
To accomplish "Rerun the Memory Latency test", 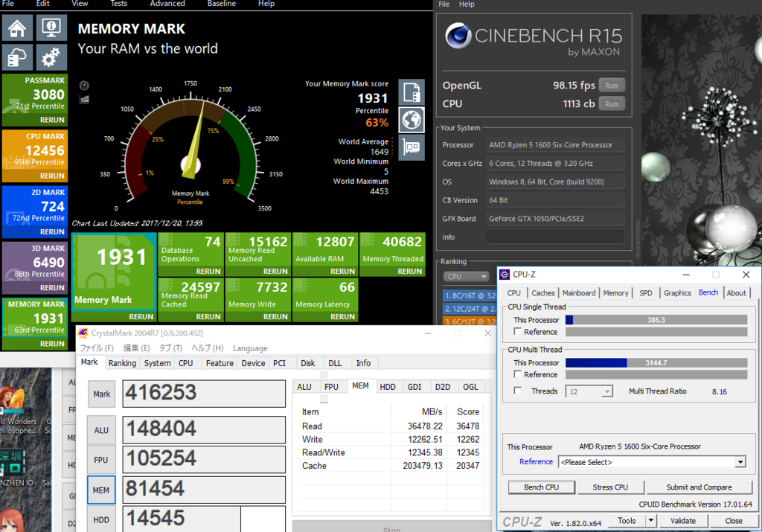I will [342, 316].
